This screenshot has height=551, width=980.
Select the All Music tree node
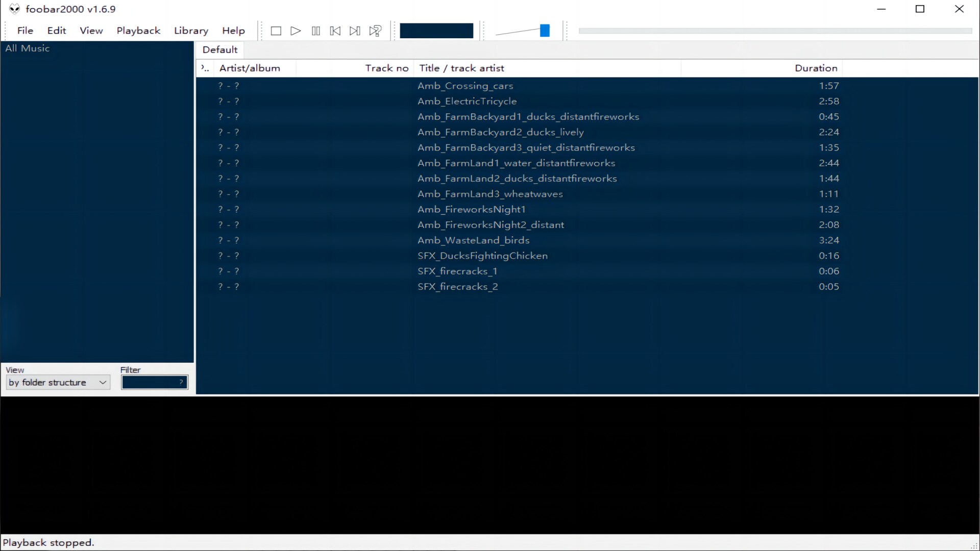(28, 48)
